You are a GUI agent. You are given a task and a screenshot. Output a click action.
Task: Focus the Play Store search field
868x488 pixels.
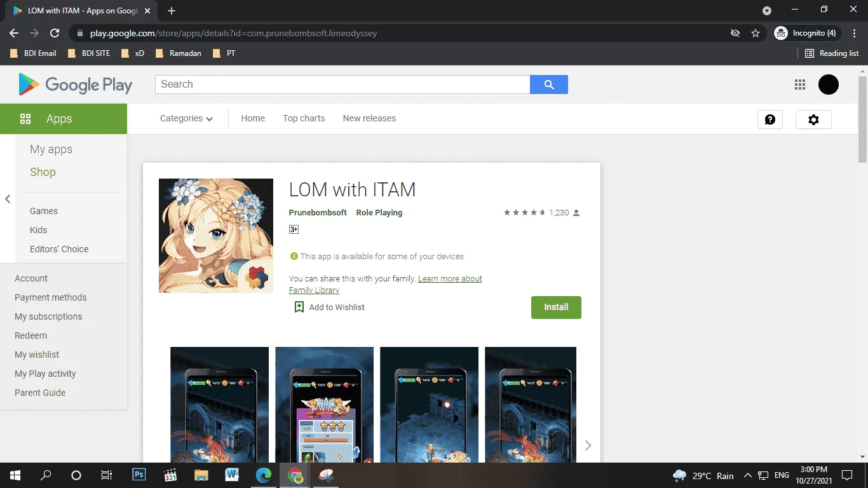coord(342,85)
